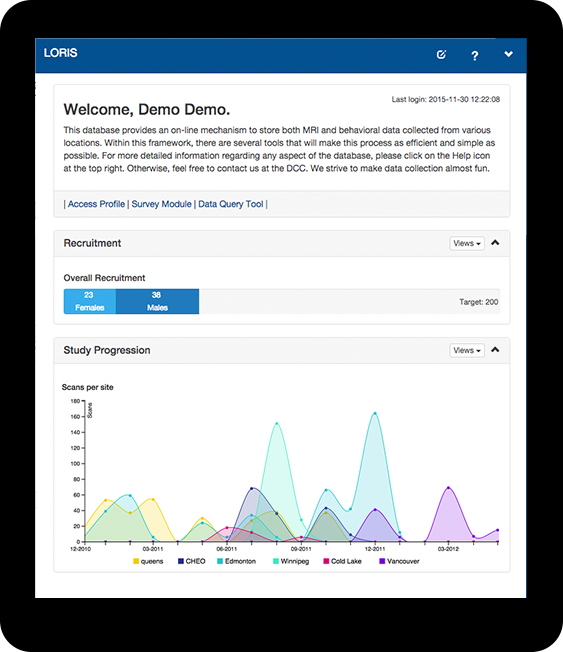Toggle CHEO series in chart legend
The height and width of the screenshot is (652, 563).
[192, 561]
